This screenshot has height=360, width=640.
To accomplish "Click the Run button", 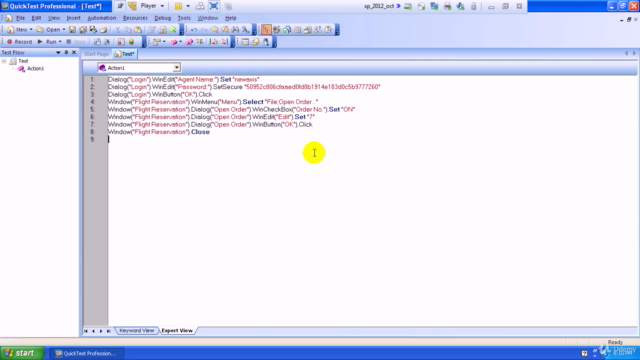I will point(47,42).
